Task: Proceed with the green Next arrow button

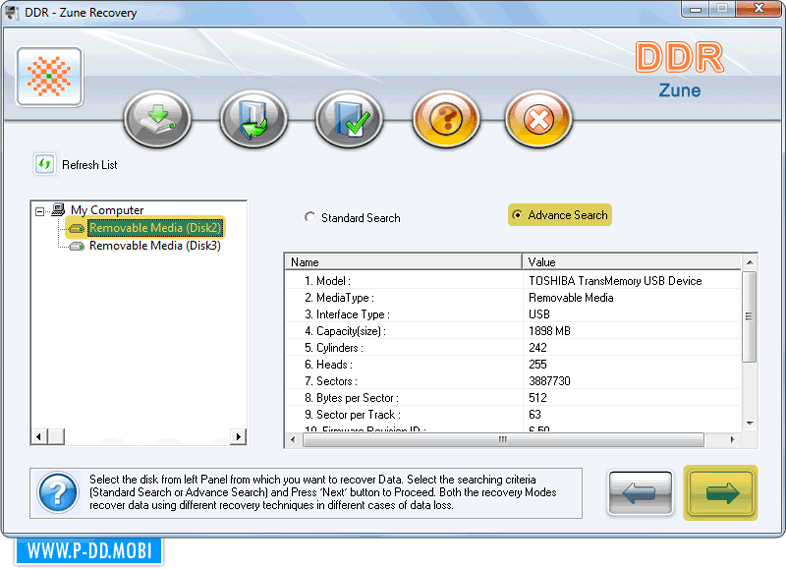Action: pyautogui.click(x=721, y=493)
